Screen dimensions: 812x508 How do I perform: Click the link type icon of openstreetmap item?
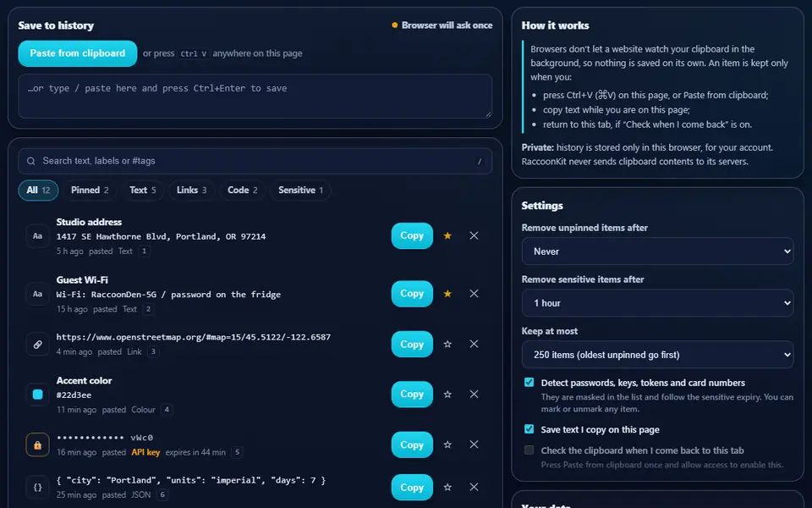(38, 345)
